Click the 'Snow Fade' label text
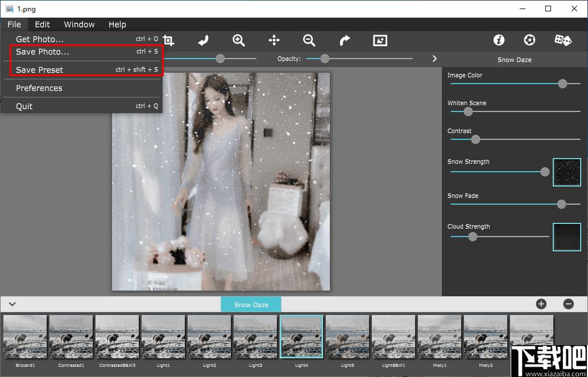This screenshot has width=588, height=377. (x=463, y=196)
